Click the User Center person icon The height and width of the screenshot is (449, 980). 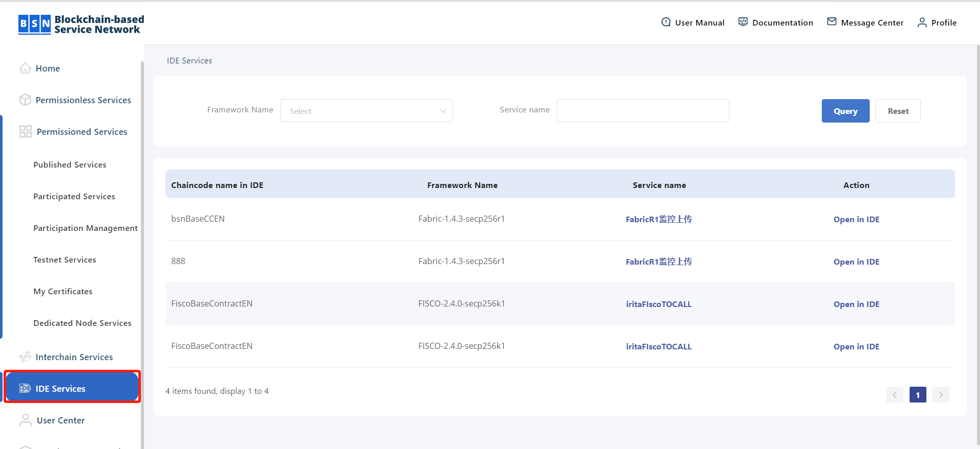pyautogui.click(x=26, y=420)
